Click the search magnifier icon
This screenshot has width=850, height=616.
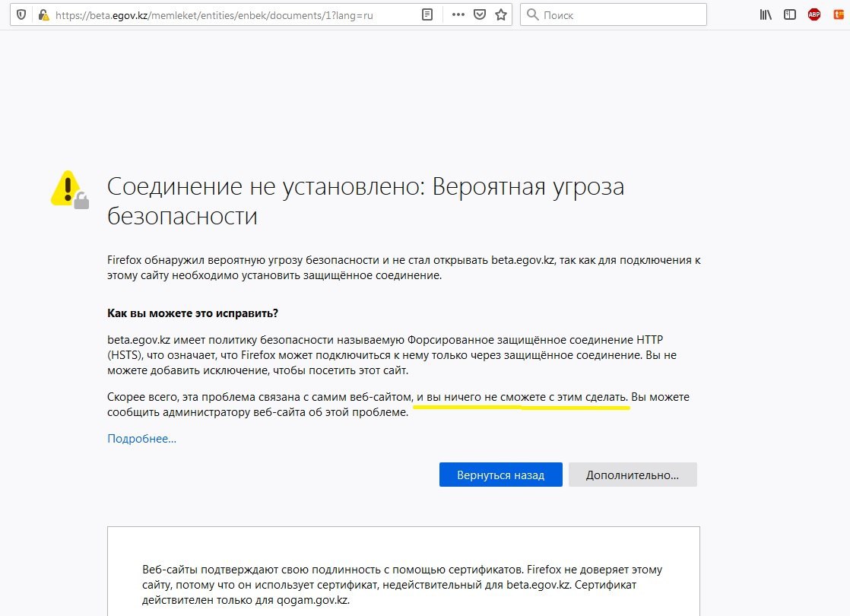[x=533, y=14]
